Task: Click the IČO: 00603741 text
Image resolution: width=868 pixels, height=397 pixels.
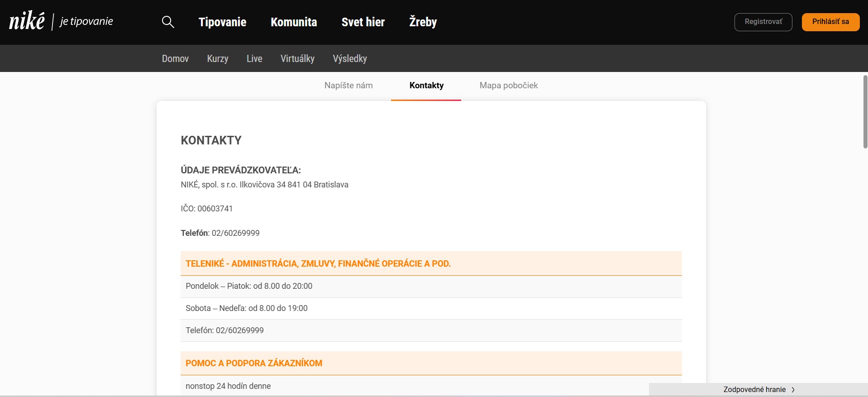Action: (206, 209)
